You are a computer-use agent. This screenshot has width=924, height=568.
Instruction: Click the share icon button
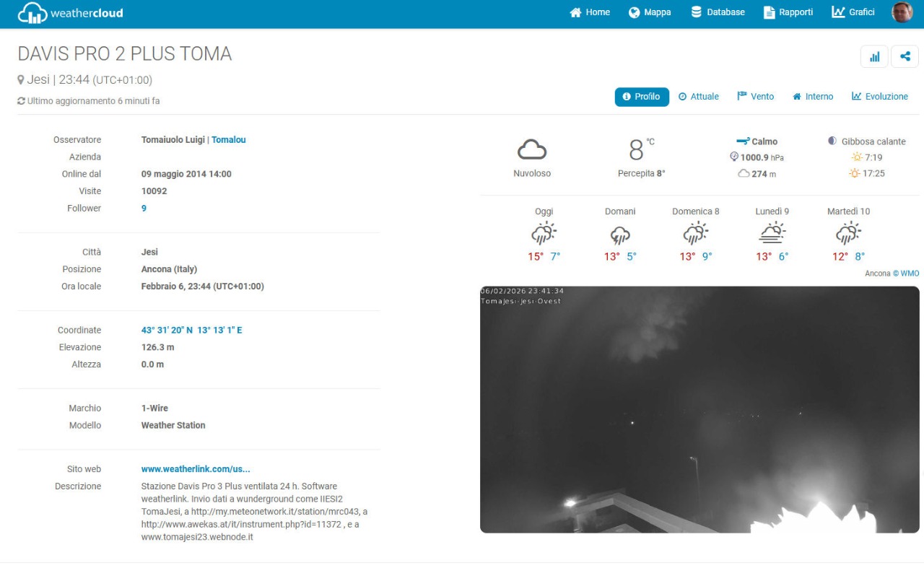point(905,56)
